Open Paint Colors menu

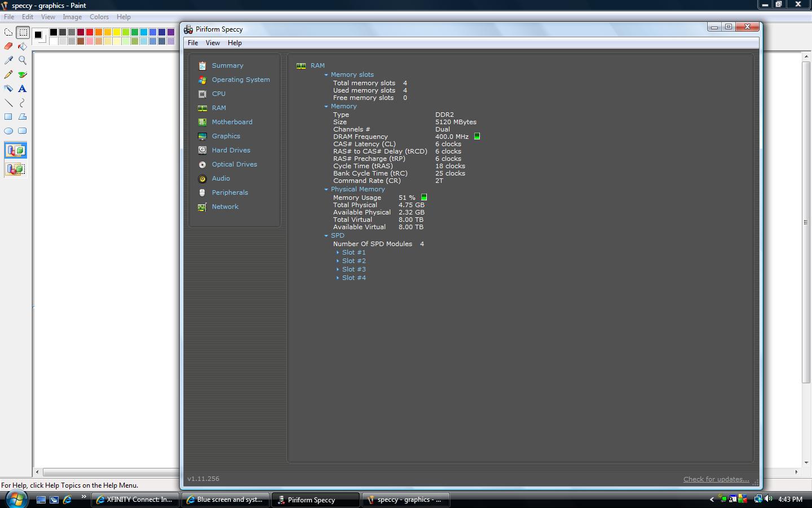99,17
